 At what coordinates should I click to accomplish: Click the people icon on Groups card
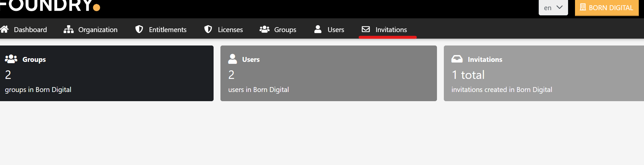[11, 59]
